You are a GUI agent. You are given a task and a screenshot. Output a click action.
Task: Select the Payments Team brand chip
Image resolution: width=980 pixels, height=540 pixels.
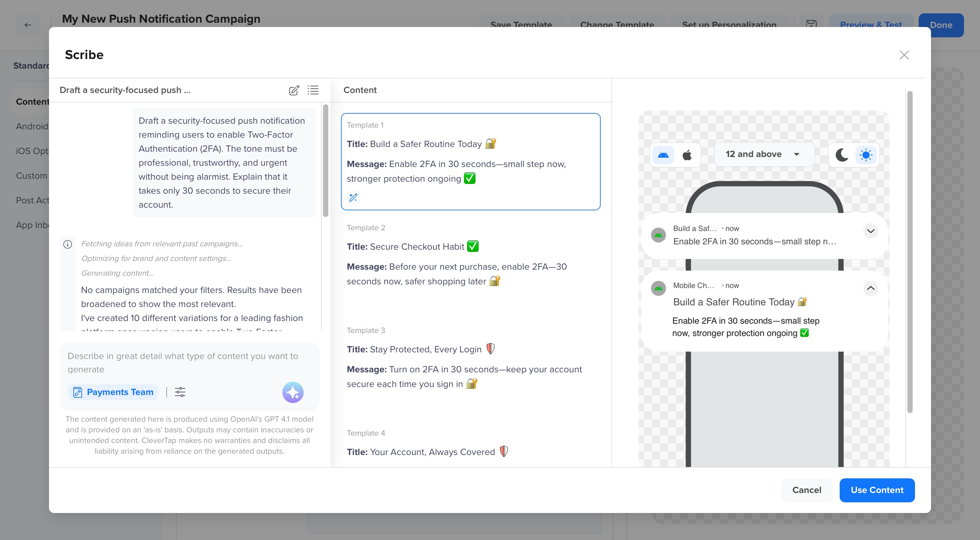point(113,392)
